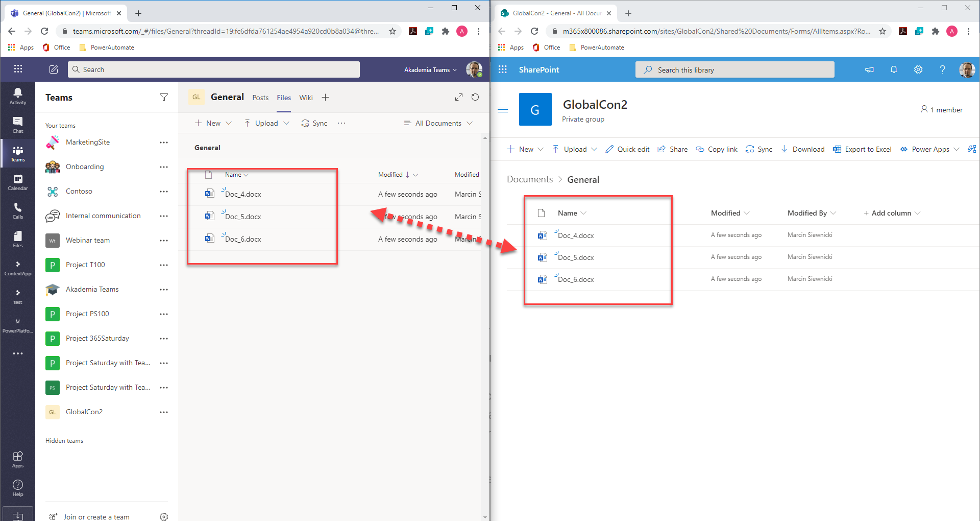Start a new chat with compose icon
The image size is (980, 521).
coord(54,69)
